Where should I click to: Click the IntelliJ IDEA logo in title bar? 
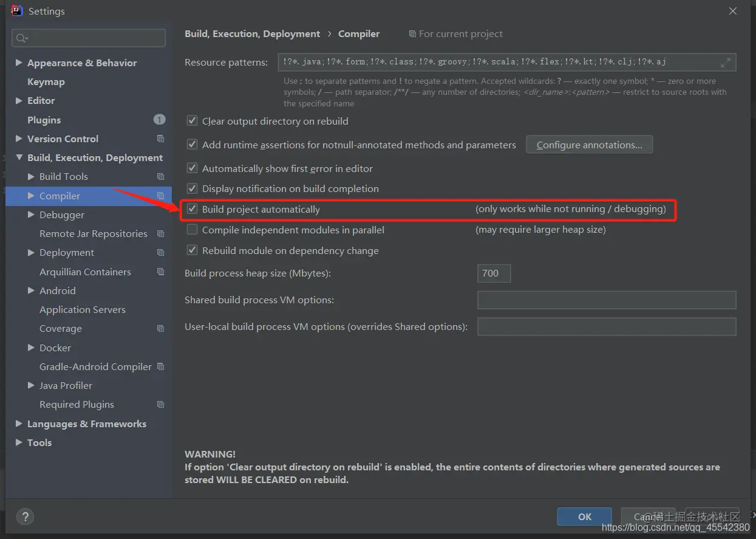coord(17,11)
